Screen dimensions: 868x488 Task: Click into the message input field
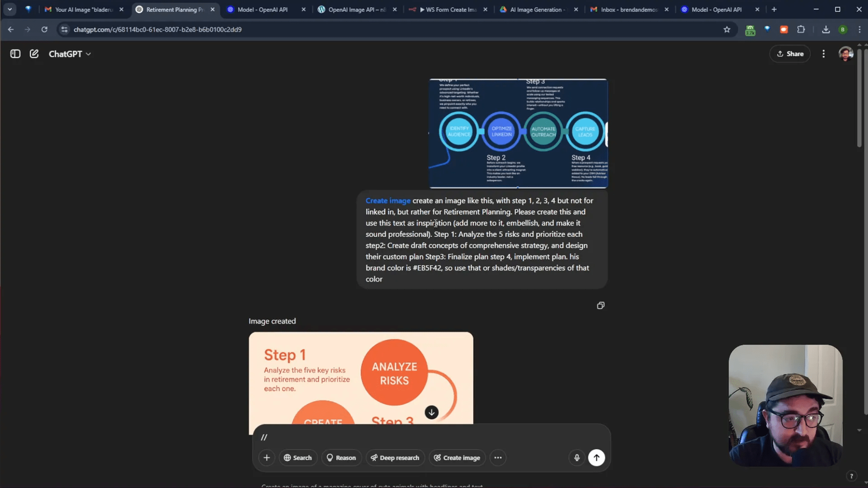coord(431,437)
